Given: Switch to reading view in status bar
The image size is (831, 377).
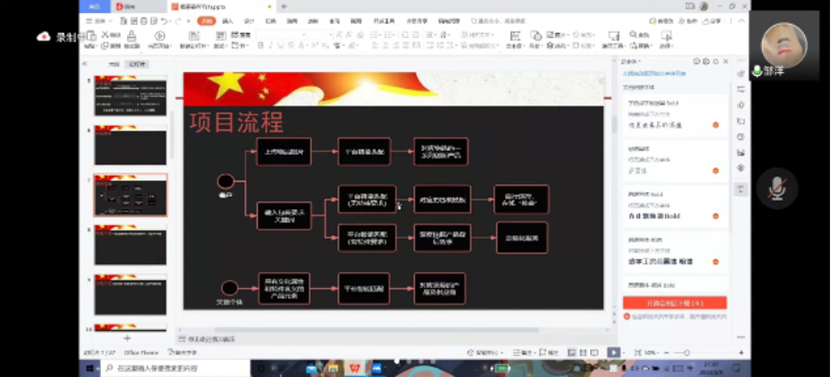Looking at the screenshot, I should pyautogui.click(x=595, y=353).
